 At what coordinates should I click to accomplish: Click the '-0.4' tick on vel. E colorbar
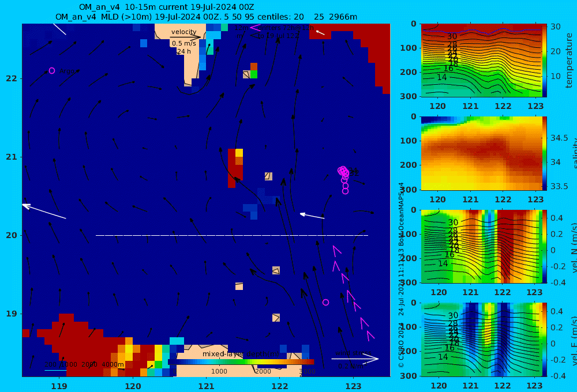coord(558,375)
